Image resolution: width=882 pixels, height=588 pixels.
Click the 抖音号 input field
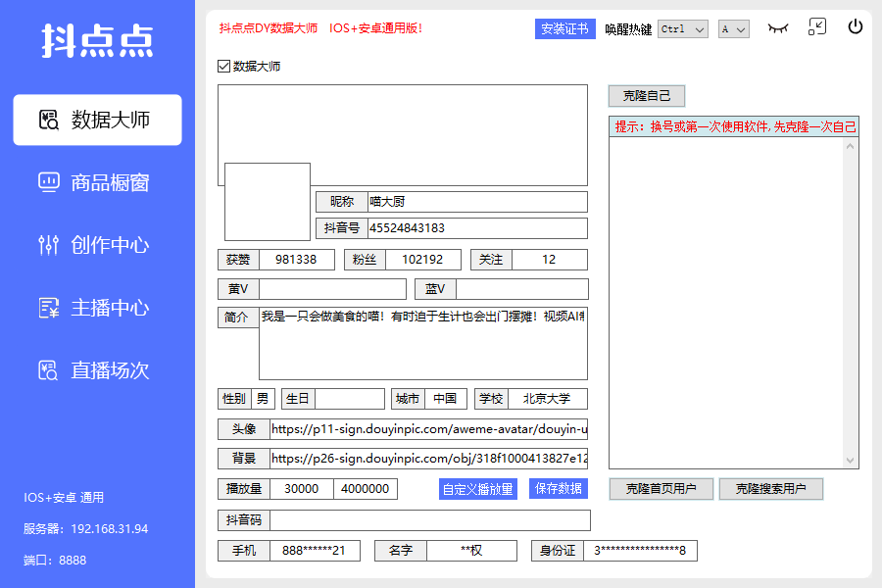coord(477,228)
